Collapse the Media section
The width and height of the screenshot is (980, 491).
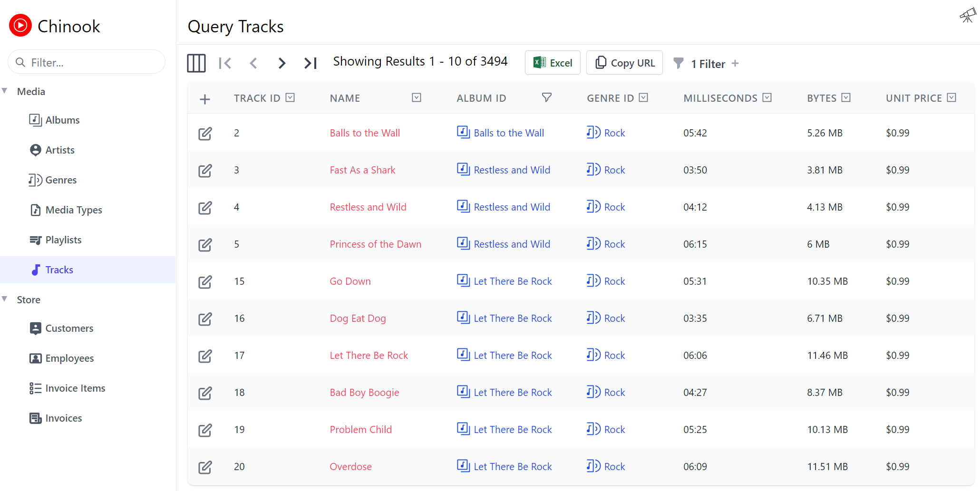click(x=5, y=91)
